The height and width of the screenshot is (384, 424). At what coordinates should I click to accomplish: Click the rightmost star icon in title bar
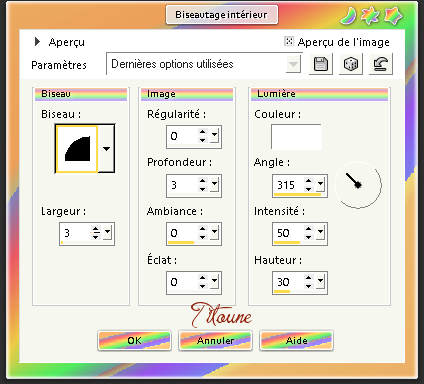(393, 15)
